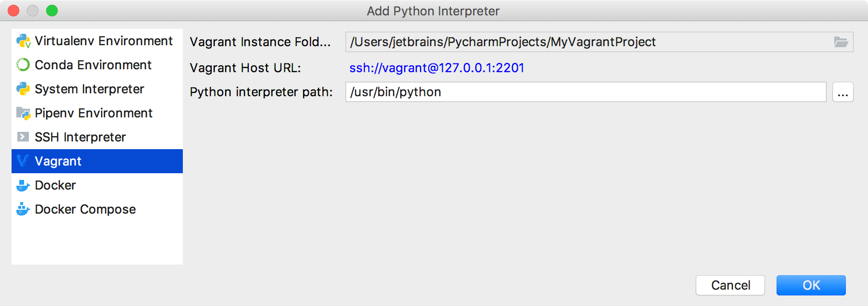Select the Docker whale icon
Image resolution: width=868 pixels, height=306 pixels.
[x=22, y=185]
